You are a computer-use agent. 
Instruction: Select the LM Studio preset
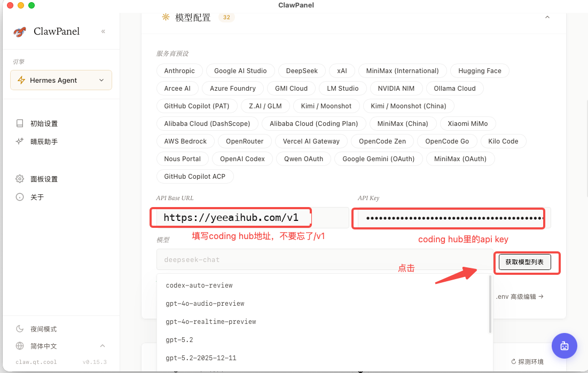click(343, 89)
